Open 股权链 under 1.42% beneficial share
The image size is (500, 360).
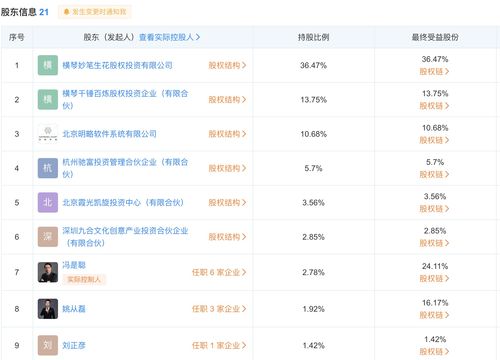click(434, 352)
